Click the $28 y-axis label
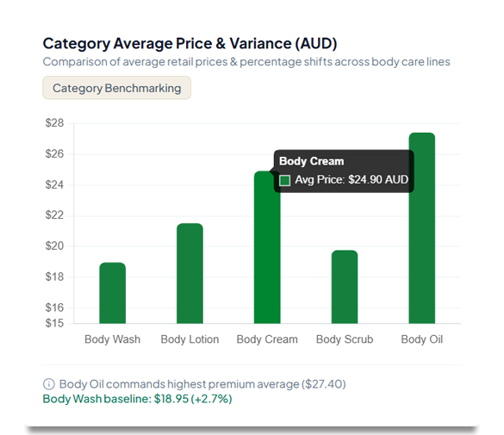The height and width of the screenshot is (435, 504). 54,122
